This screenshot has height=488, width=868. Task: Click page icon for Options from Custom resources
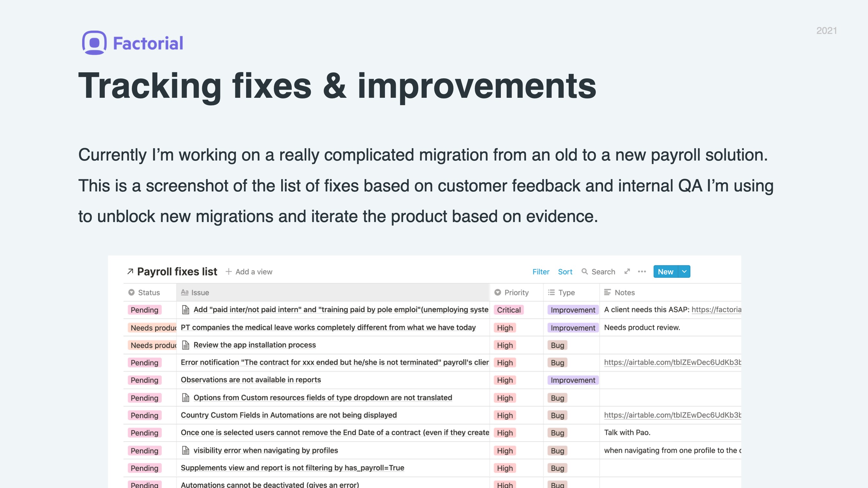tap(185, 398)
